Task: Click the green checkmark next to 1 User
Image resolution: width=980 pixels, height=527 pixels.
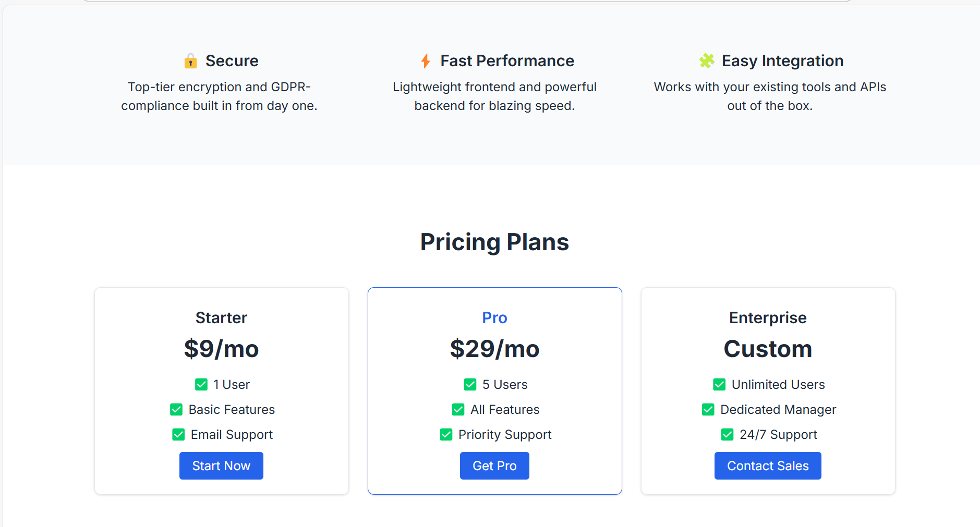Action: (x=201, y=385)
